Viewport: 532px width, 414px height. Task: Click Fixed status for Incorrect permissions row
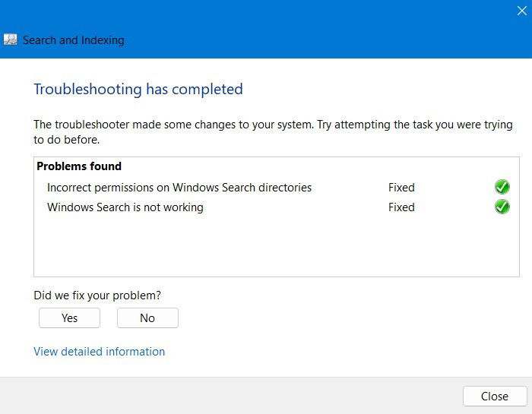[401, 188]
